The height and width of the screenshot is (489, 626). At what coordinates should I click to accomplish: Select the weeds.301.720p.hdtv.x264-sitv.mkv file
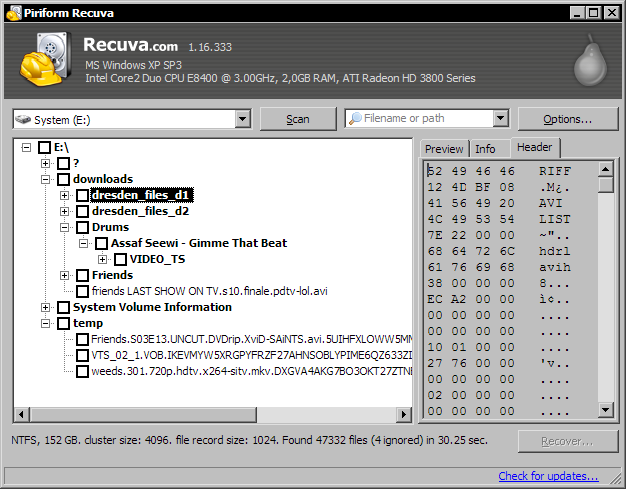pyautogui.click(x=252, y=371)
